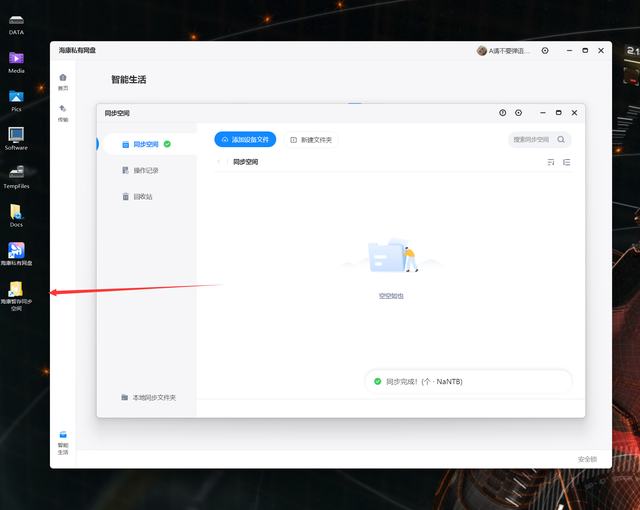Open 操作记录 in the sync sidebar
Screen dimensions: 640x510
[x=140, y=170]
